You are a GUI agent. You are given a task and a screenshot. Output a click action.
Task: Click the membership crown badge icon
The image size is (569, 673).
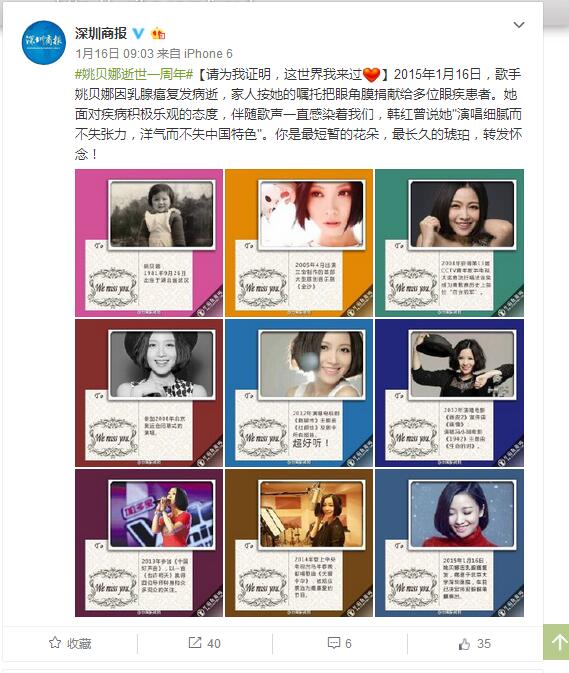[158, 33]
